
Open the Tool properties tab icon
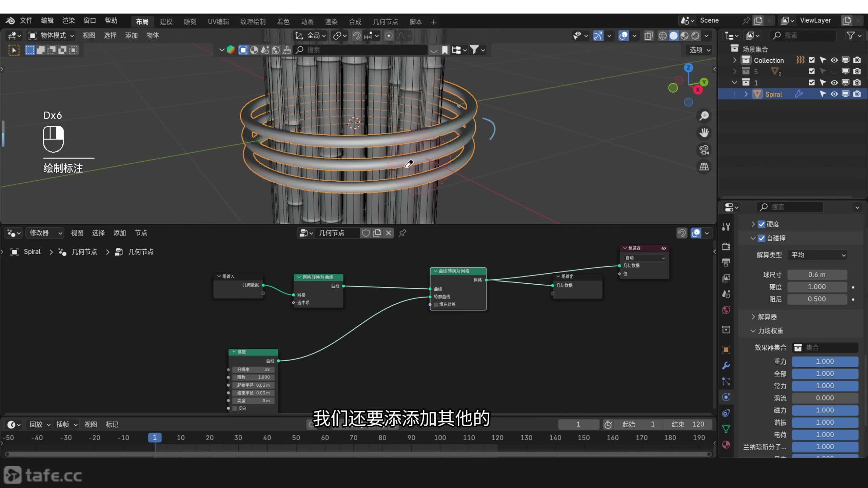coord(726,227)
